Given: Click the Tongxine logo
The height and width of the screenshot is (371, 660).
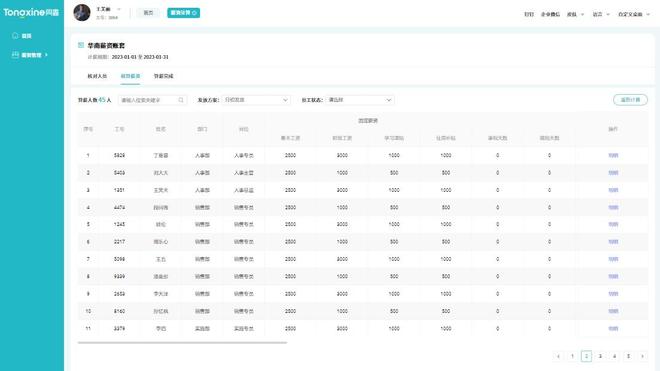Looking at the screenshot, I should (x=31, y=12).
